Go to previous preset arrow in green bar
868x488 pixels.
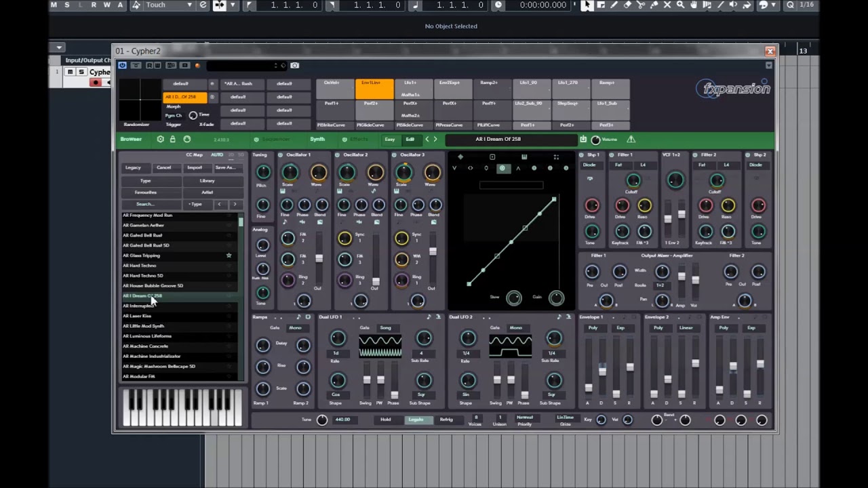[x=427, y=139]
